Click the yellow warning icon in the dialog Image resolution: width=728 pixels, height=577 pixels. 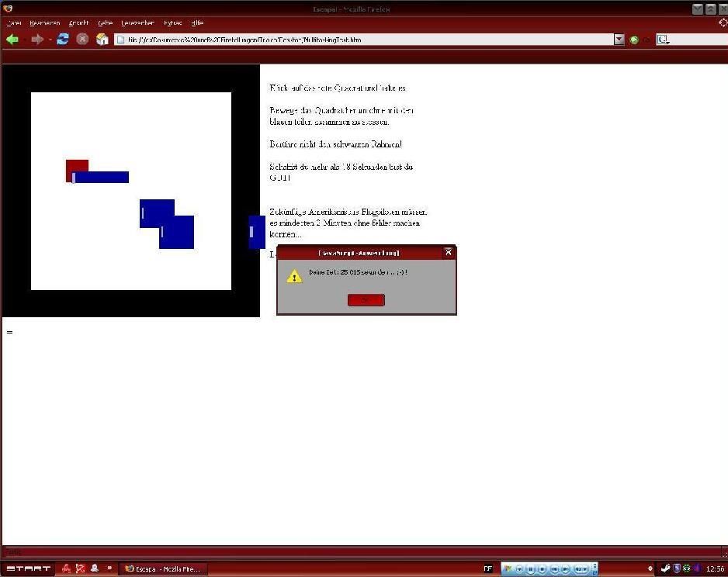point(294,275)
